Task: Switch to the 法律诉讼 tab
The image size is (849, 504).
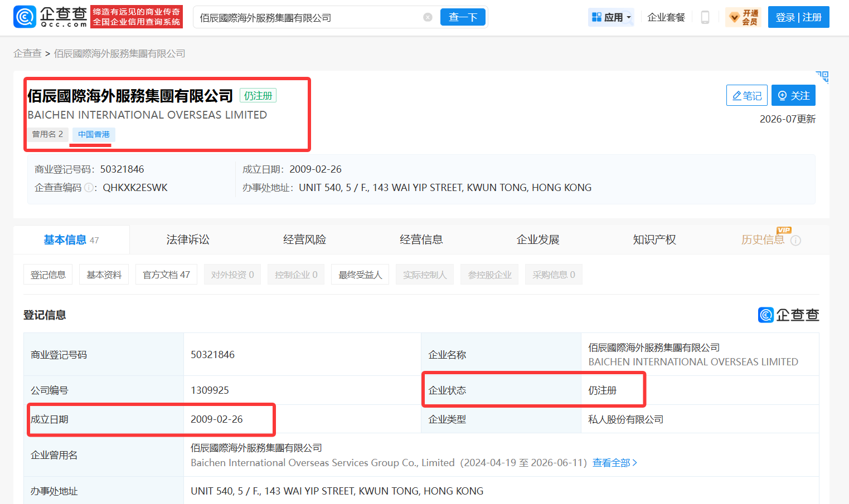Action: pyautogui.click(x=188, y=239)
